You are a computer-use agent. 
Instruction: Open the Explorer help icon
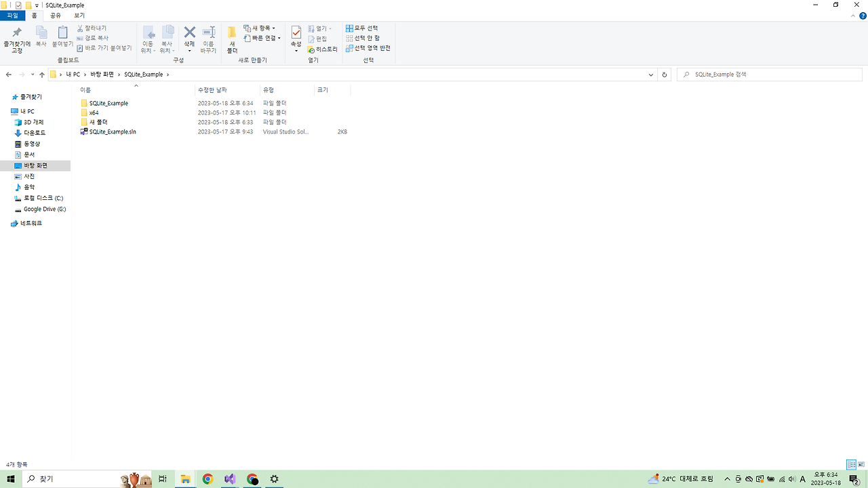pyautogui.click(x=863, y=16)
